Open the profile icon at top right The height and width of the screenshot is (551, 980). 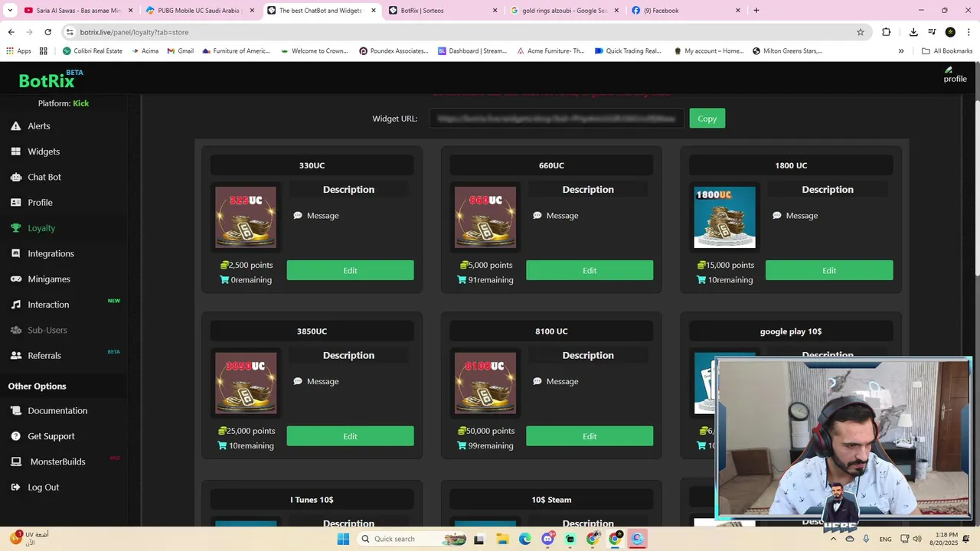(x=955, y=75)
